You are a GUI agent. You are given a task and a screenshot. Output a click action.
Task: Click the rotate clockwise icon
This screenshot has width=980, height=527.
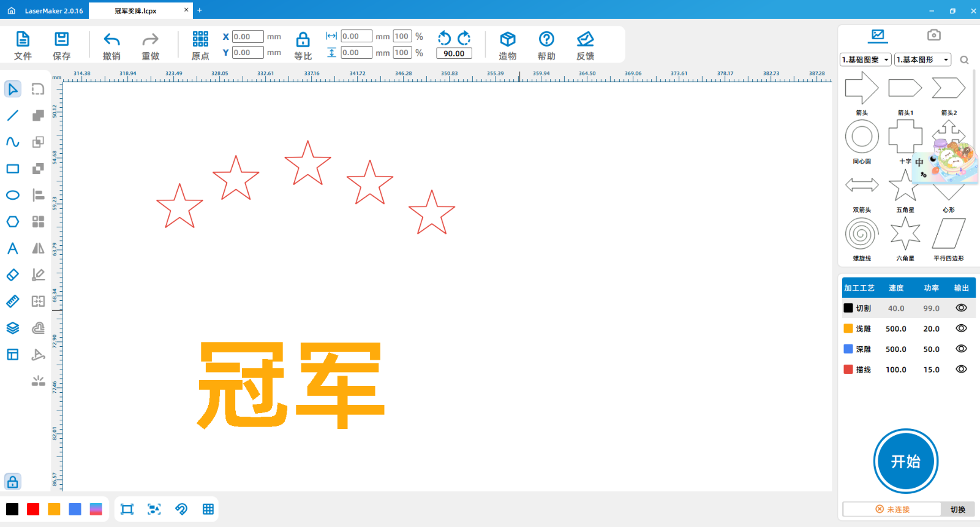pos(464,38)
